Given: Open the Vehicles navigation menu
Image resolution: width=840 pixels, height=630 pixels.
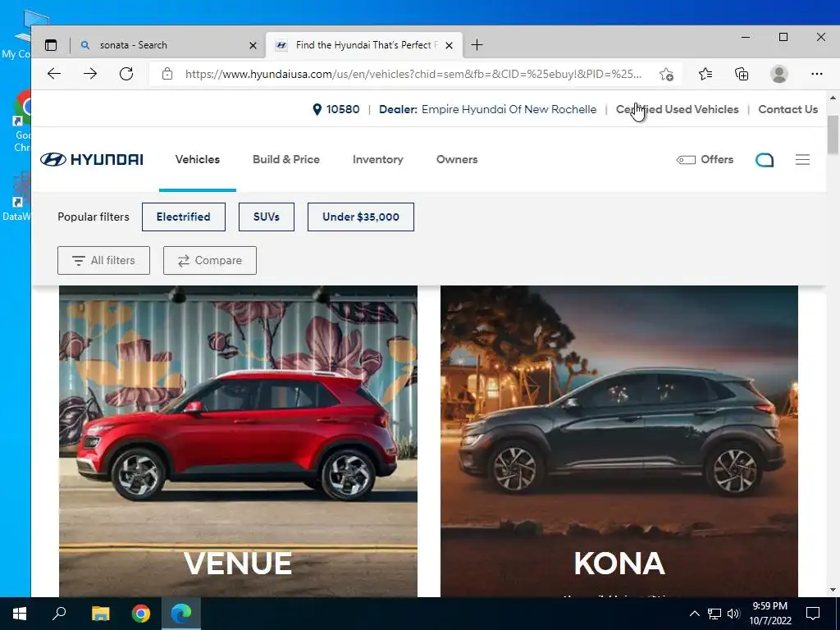Looking at the screenshot, I should (197, 160).
